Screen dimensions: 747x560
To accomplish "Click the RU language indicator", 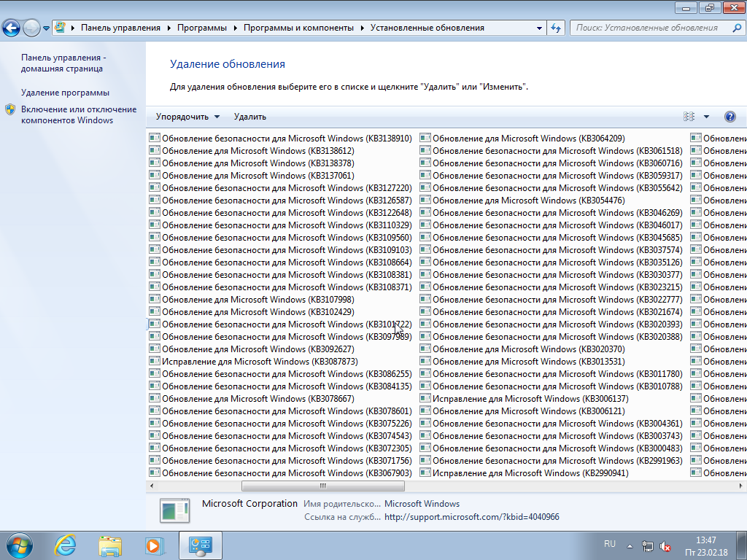I will pos(609,544).
